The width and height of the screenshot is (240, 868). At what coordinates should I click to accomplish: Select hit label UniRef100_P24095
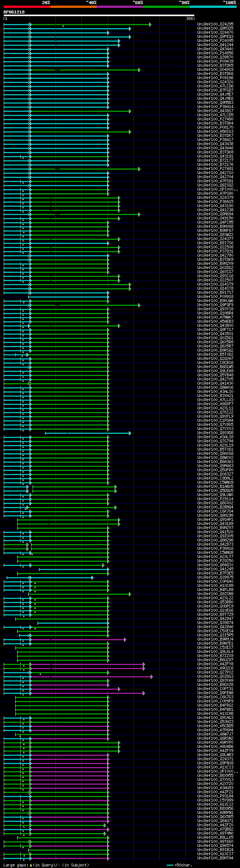coord(215,41)
